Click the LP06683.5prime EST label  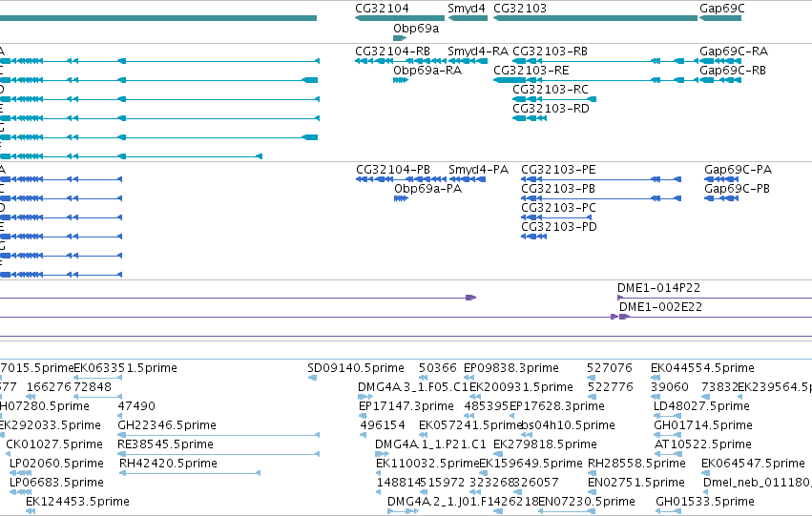(57, 483)
